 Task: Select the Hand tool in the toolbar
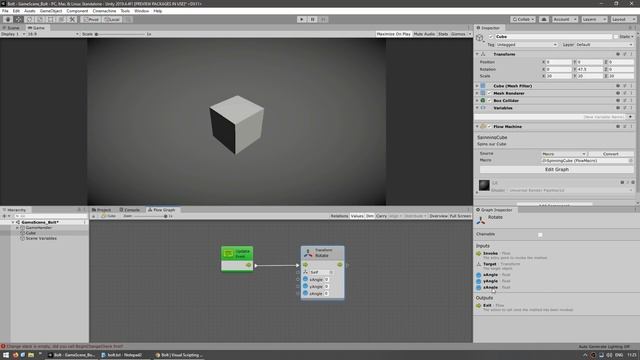[8, 19]
